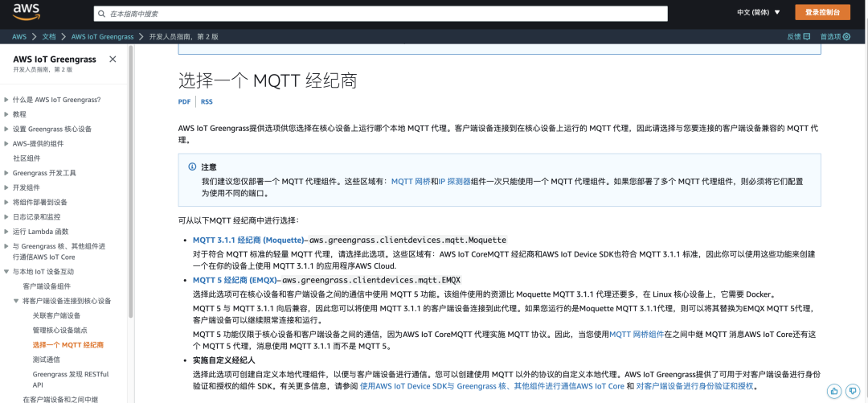Click aws.greengrass.clientdevices.mqtt.EMQX code text
Screen dimensions: 868x403
[371, 279]
